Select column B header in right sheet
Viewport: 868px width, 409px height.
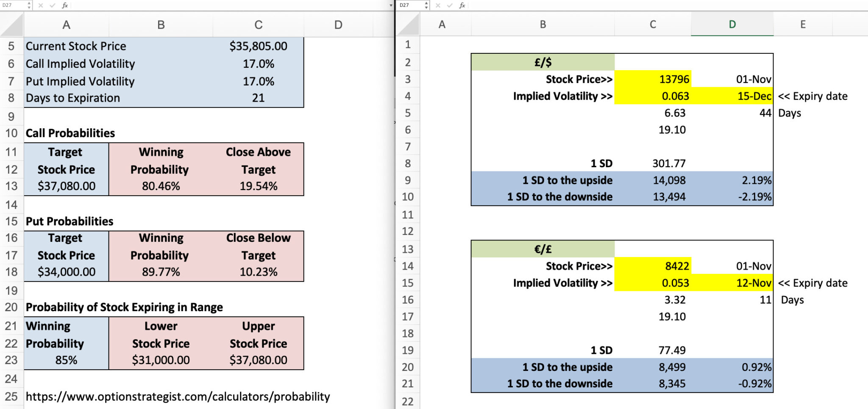542,24
